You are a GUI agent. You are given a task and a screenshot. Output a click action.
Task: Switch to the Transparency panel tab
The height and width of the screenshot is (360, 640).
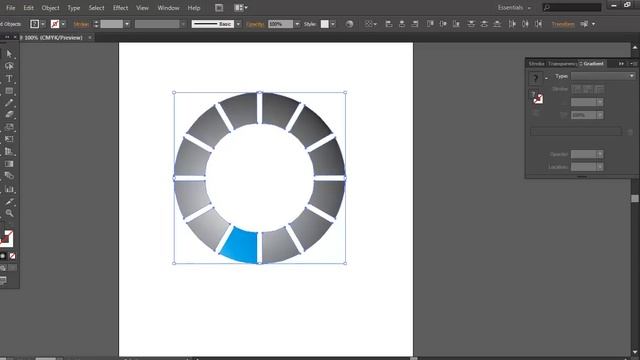point(562,64)
